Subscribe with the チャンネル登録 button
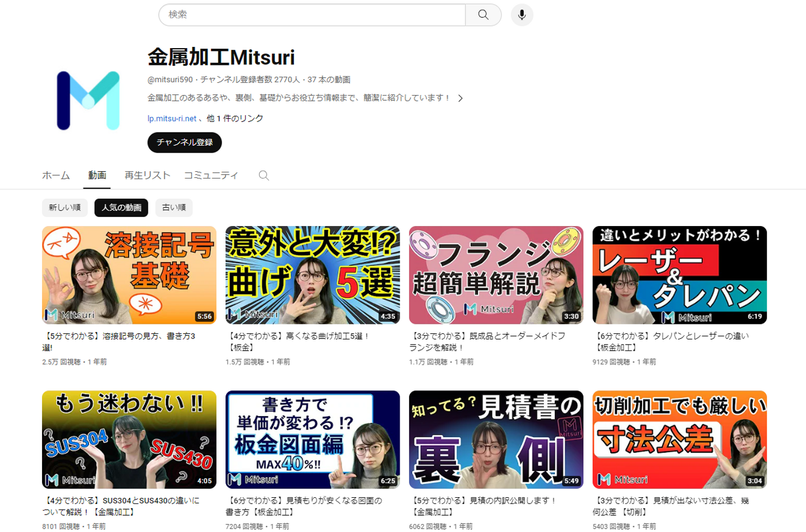Screen dimensions: 806x532 (185, 143)
